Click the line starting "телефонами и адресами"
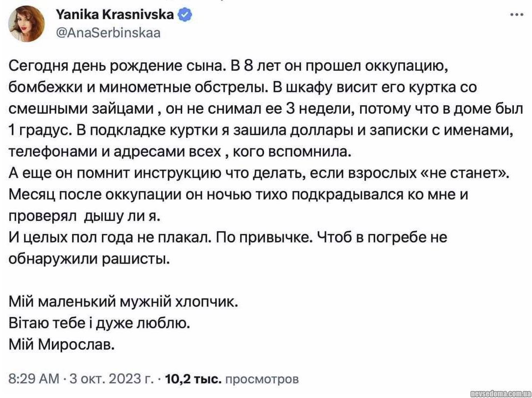The height and width of the screenshot is (398, 532). click(x=181, y=151)
